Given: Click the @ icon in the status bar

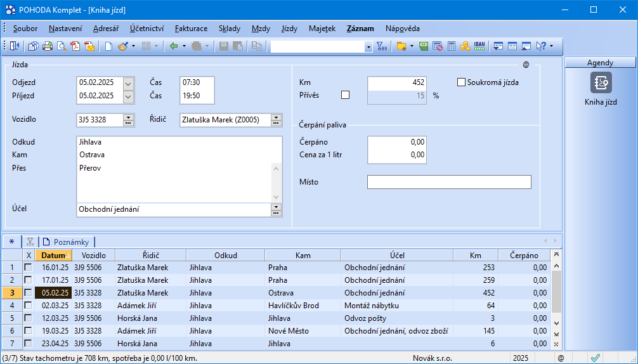Looking at the screenshot, I should pos(561,358).
